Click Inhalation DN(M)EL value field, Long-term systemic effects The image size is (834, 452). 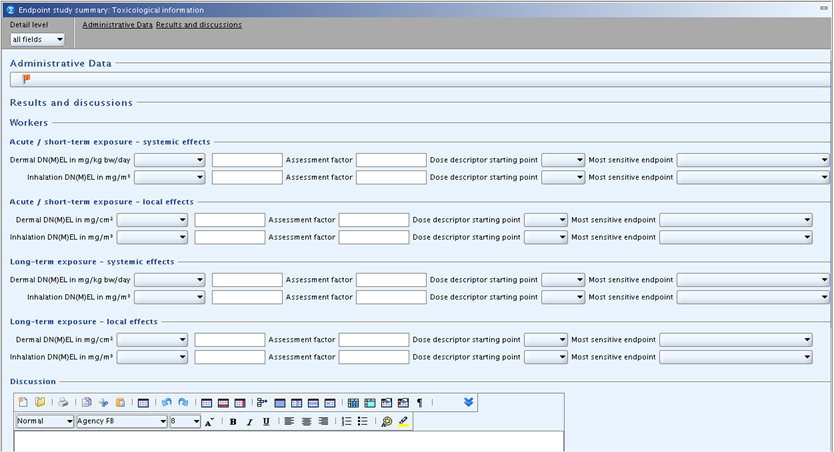(x=247, y=297)
